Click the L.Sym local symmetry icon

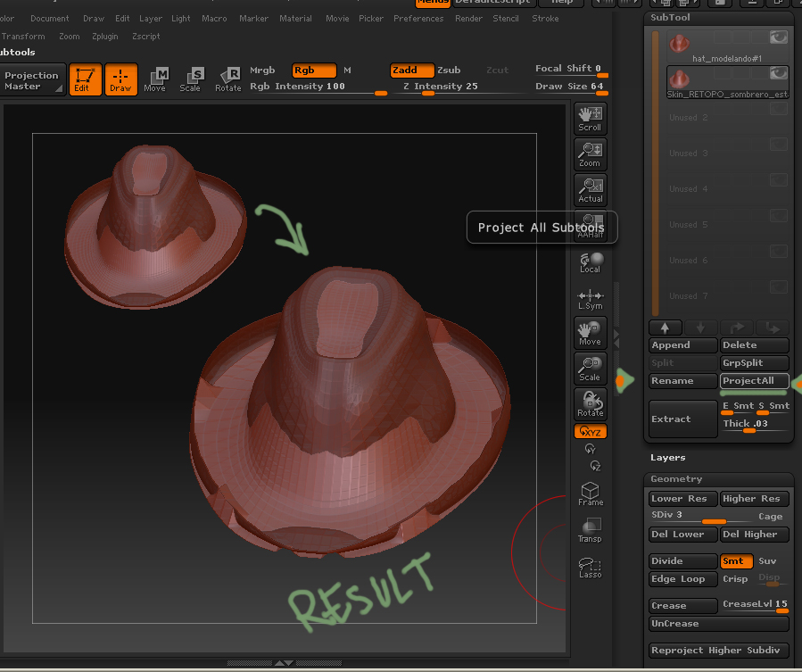tap(590, 299)
